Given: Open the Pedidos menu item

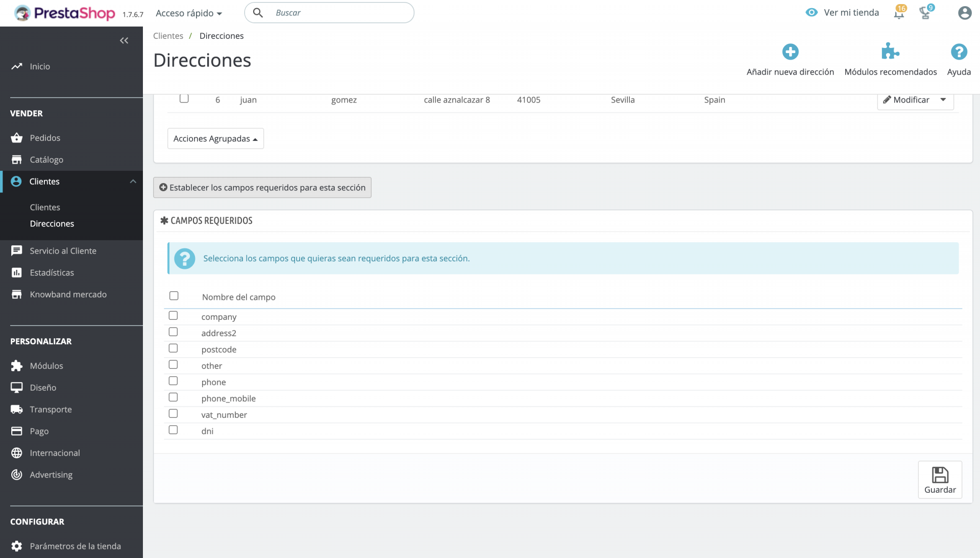Looking at the screenshot, I should tap(45, 138).
